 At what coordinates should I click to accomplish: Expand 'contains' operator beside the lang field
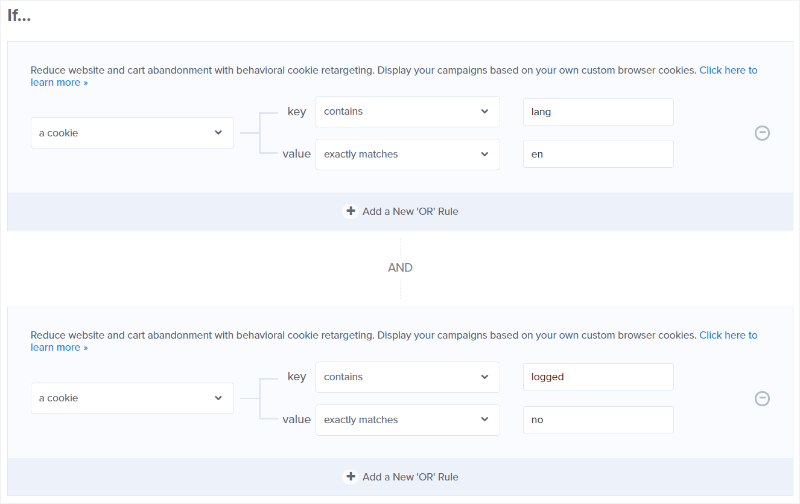click(407, 112)
